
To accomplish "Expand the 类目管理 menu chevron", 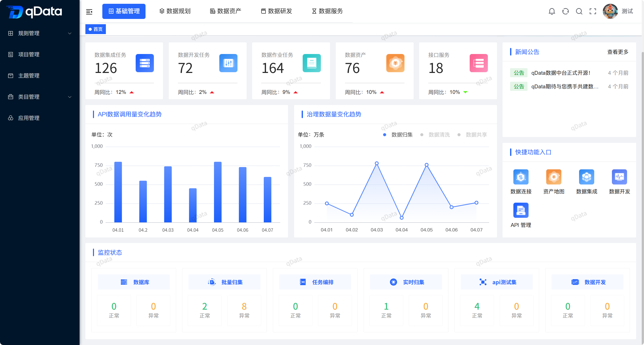I will tap(70, 97).
